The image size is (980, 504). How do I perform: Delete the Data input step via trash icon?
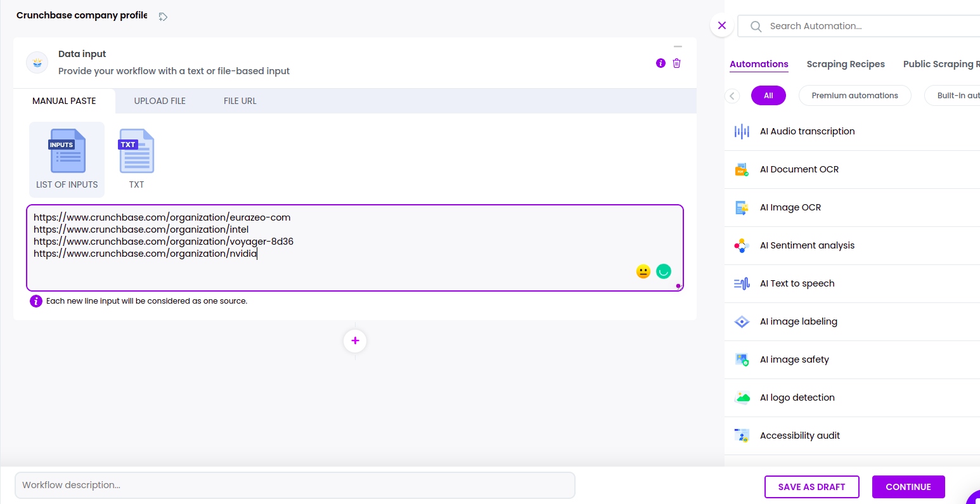tap(676, 63)
